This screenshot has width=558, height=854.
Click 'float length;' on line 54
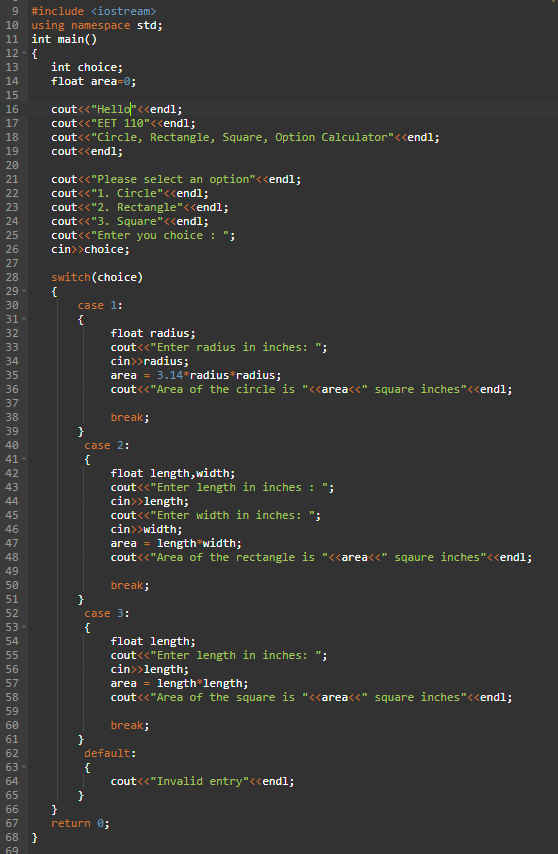point(153,642)
